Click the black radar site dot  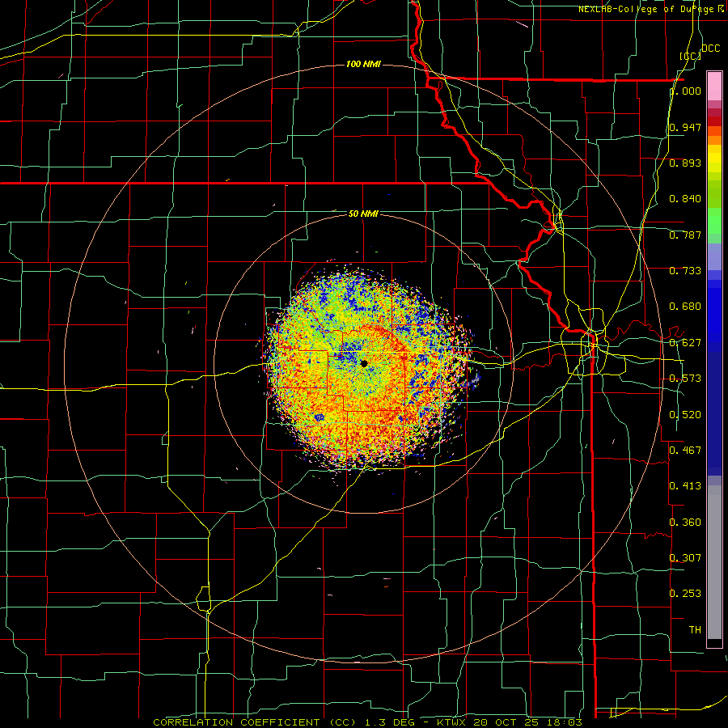coord(364,363)
